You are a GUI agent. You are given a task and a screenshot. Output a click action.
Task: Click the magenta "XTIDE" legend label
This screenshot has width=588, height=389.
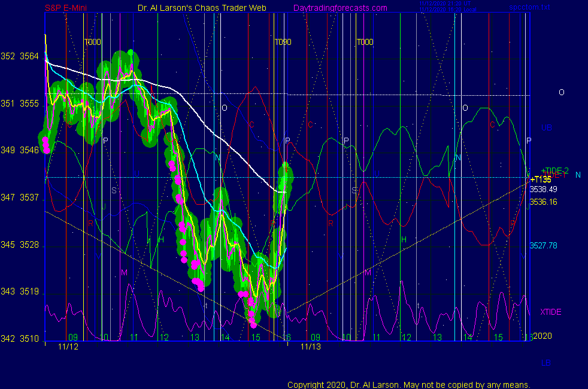coord(550,312)
